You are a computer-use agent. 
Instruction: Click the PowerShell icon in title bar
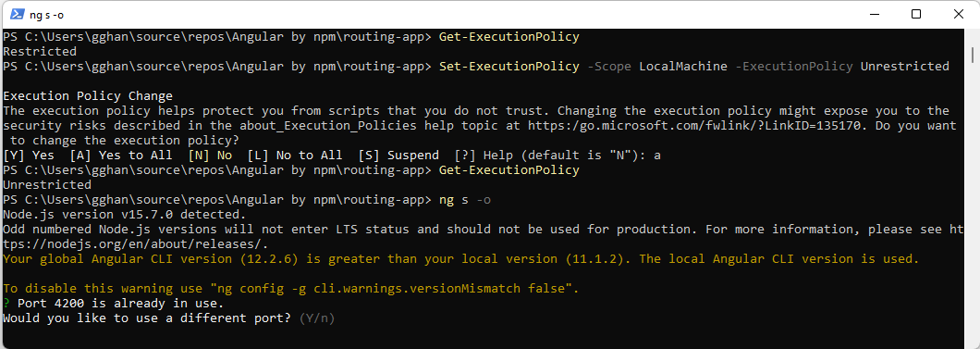[18, 15]
